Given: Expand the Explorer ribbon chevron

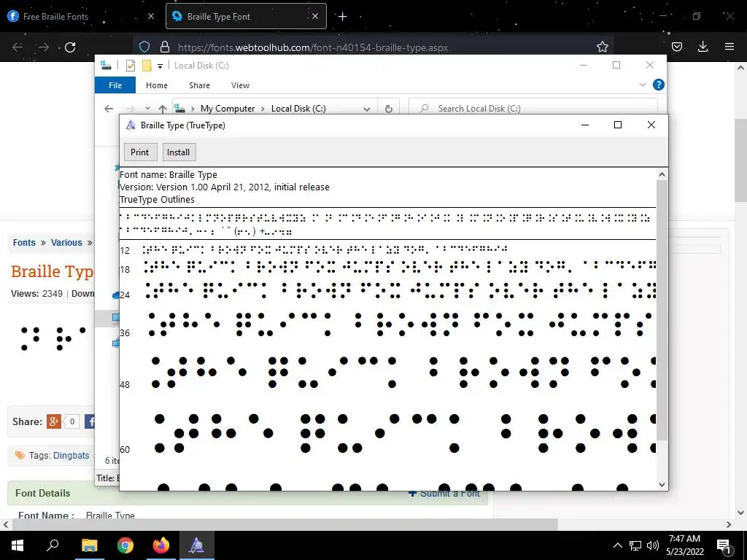Looking at the screenshot, I should coord(642,85).
